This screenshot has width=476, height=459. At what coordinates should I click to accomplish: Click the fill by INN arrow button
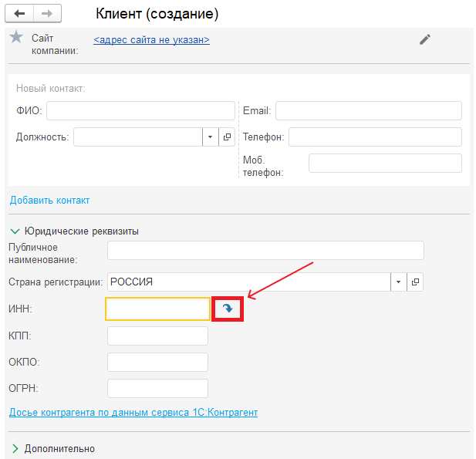[228, 309]
